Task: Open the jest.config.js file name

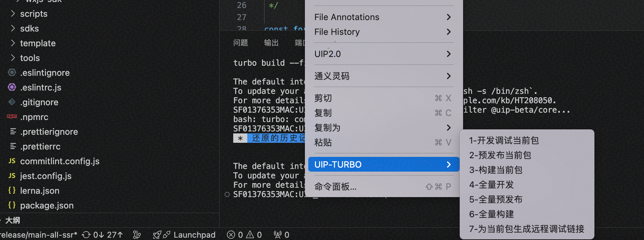Action: coord(46,176)
